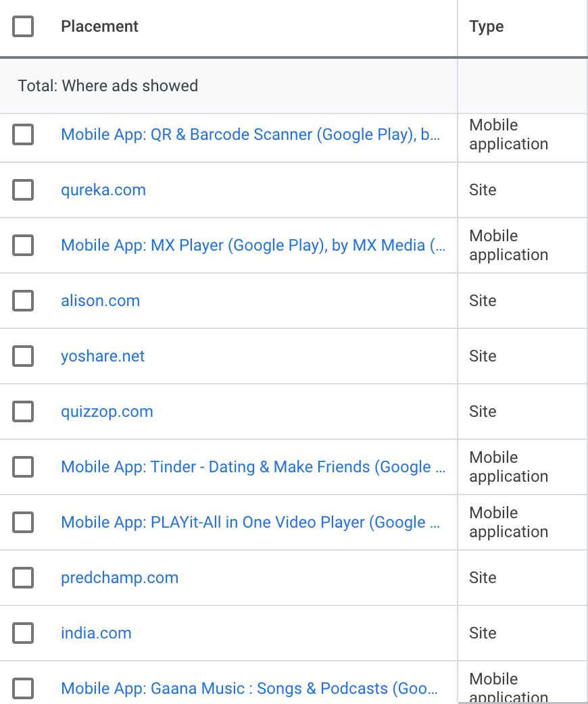Open the qureka.com placement link
This screenshot has height=704, width=588.
pos(103,190)
